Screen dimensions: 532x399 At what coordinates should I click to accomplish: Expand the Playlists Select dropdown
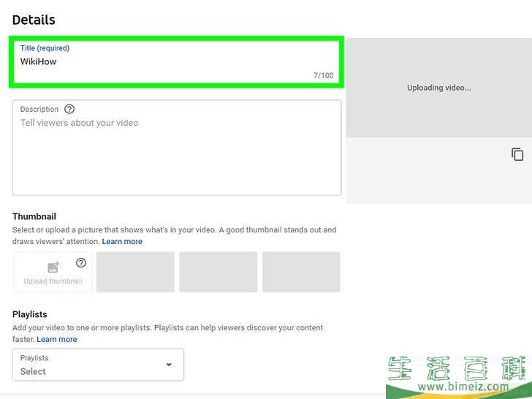98,365
